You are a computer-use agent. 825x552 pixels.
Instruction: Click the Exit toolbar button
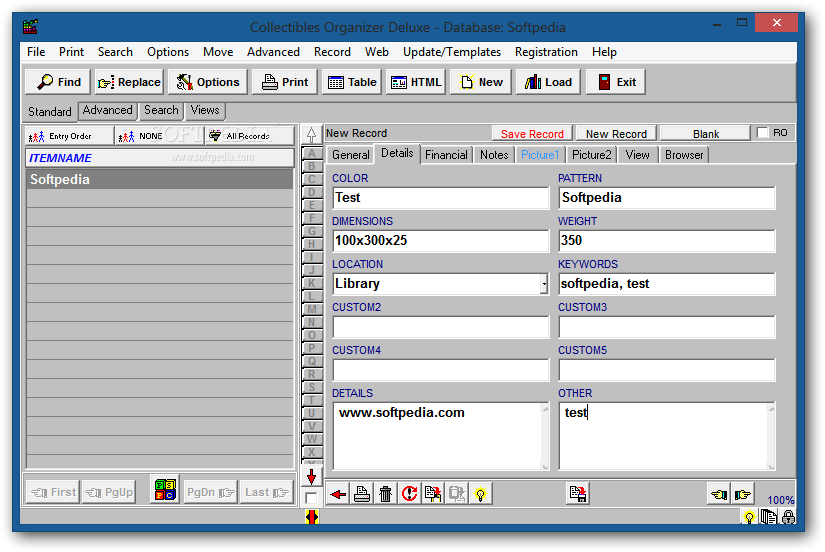click(x=616, y=82)
